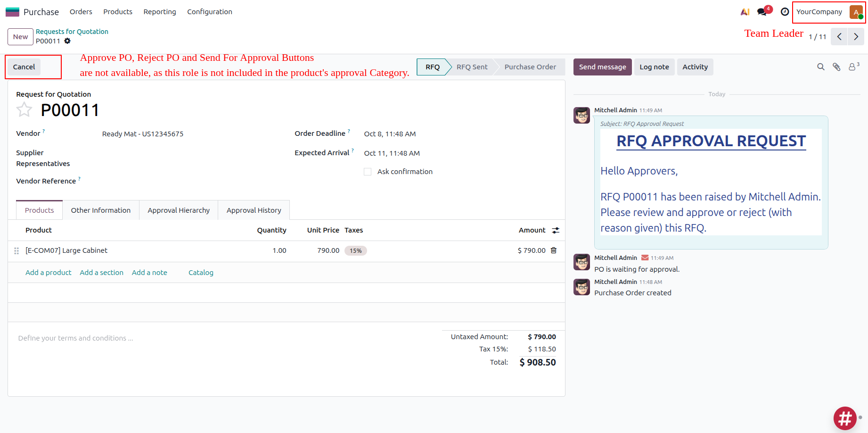Go to previous record using left chevron
The image size is (868, 433).
click(x=839, y=37)
